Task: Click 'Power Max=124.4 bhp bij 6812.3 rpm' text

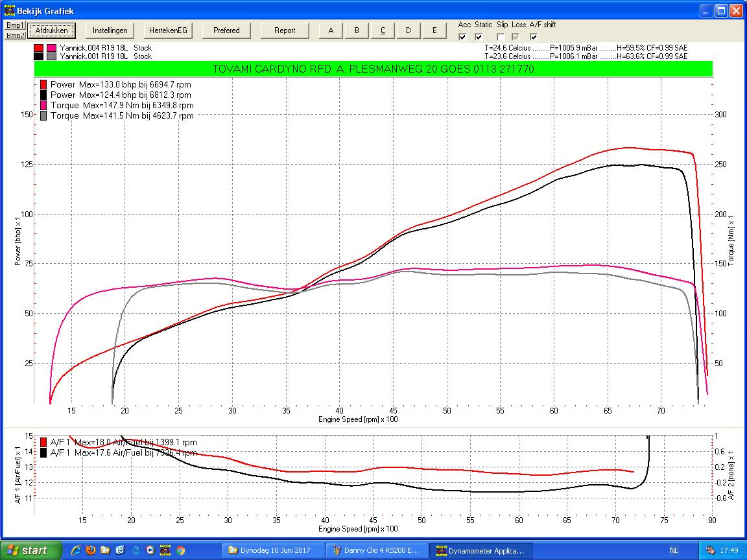Action: pyautogui.click(x=121, y=95)
